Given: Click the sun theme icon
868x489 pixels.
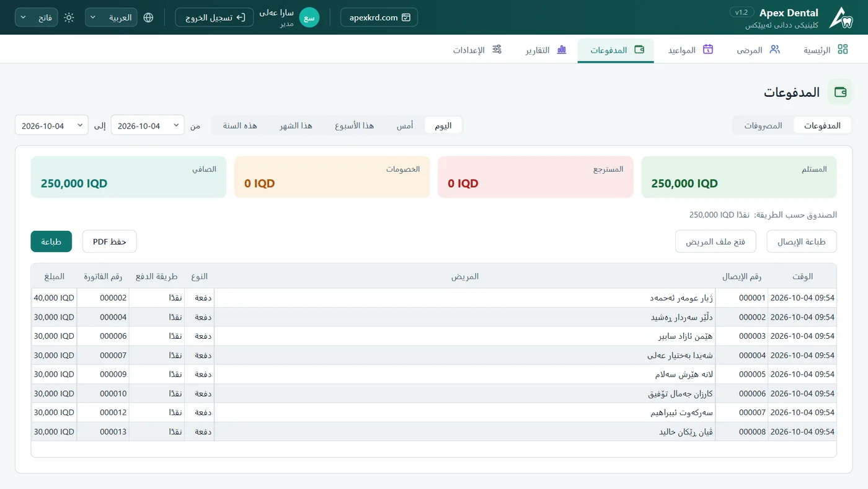Looking at the screenshot, I should 69,17.
